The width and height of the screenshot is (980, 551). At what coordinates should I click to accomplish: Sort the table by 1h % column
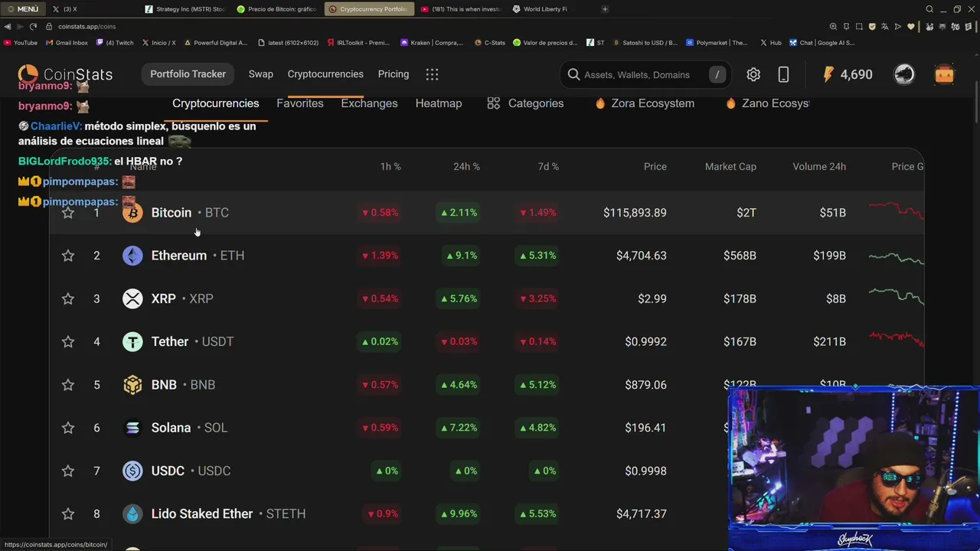pyautogui.click(x=390, y=166)
